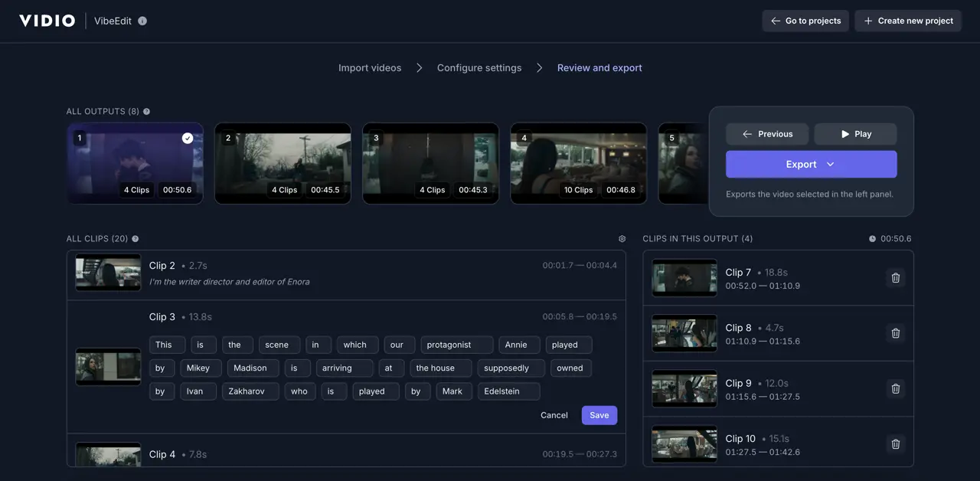Open the Clip 3 thumbnail
The height and width of the screenshot is (481, 980).
click(x=108, y=368)
